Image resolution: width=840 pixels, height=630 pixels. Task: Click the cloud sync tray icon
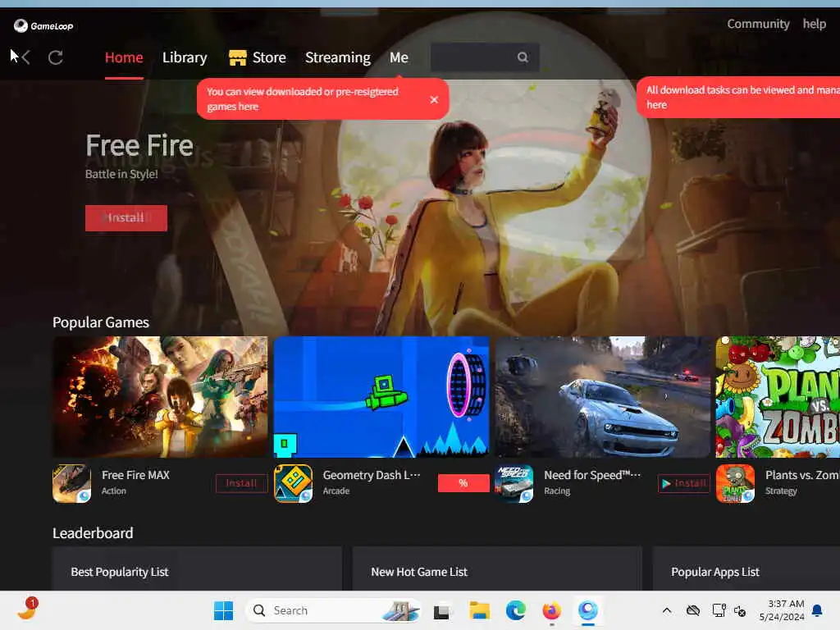click(693, 610)
